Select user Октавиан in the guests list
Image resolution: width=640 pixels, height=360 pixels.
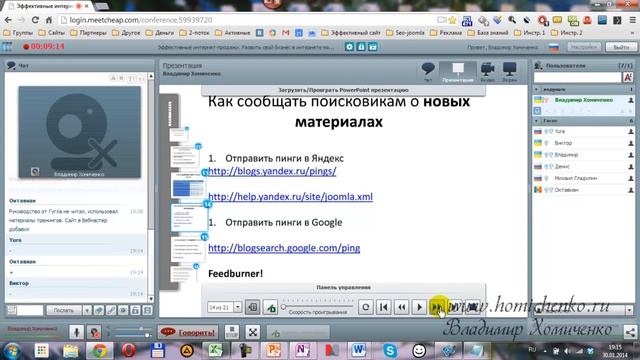pos(584,190)
